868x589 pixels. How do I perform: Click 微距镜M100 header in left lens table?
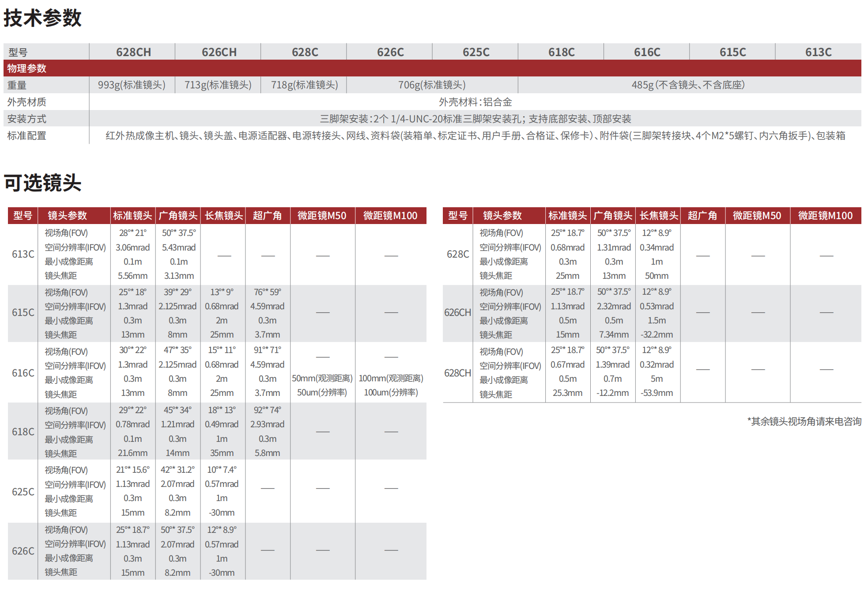(x=390, y=216)
